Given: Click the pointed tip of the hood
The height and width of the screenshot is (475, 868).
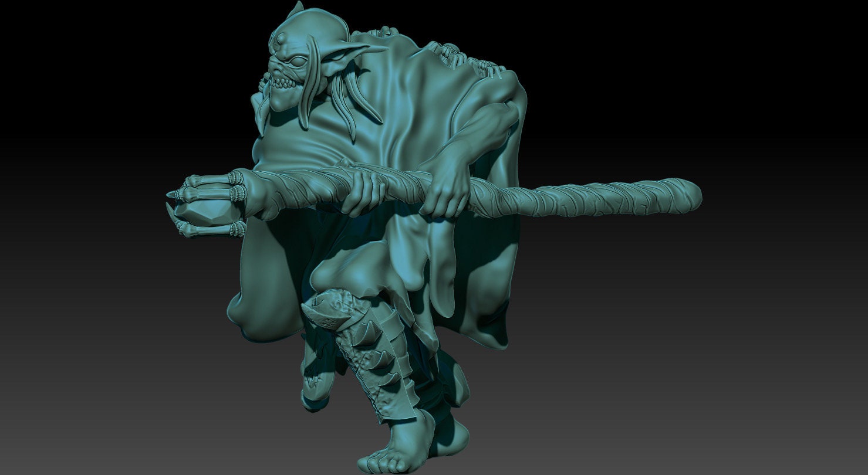Looking at the screenshot, I should tap(296, 10).
